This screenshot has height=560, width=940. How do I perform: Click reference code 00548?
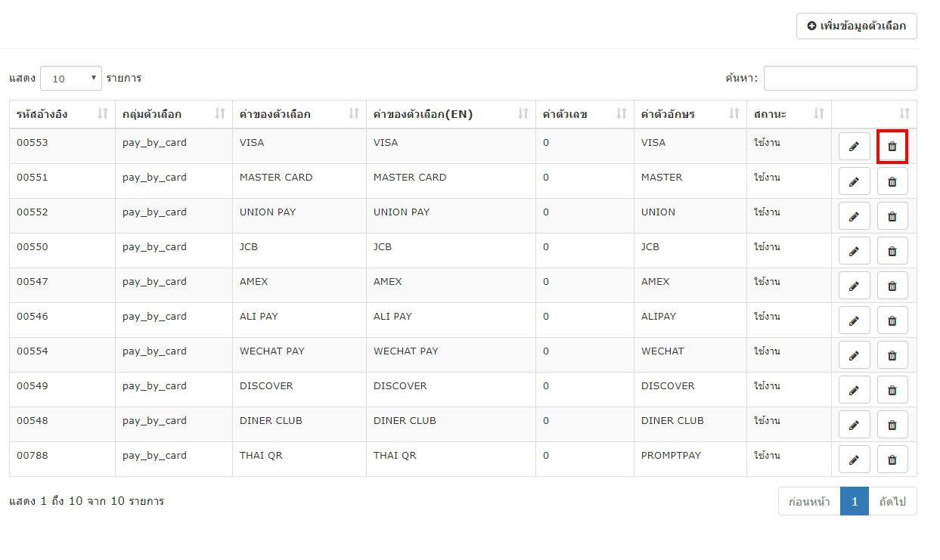pyautogui.click(x=33, y=420)
